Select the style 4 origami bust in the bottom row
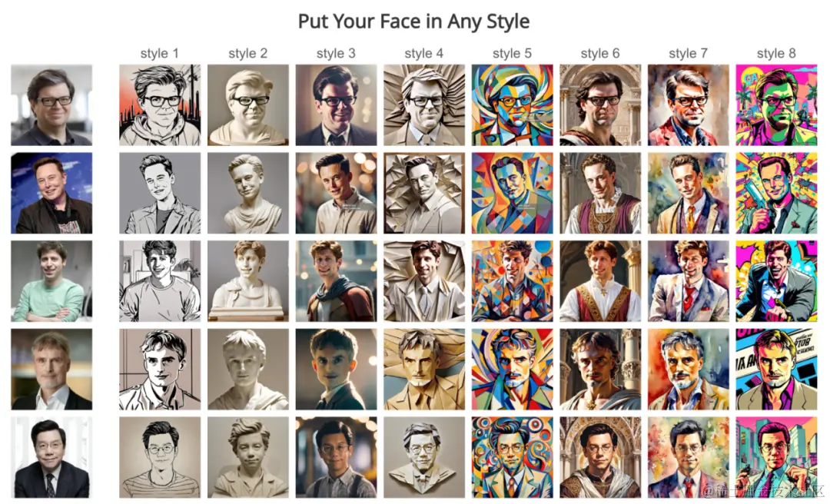 coord(424,457)
